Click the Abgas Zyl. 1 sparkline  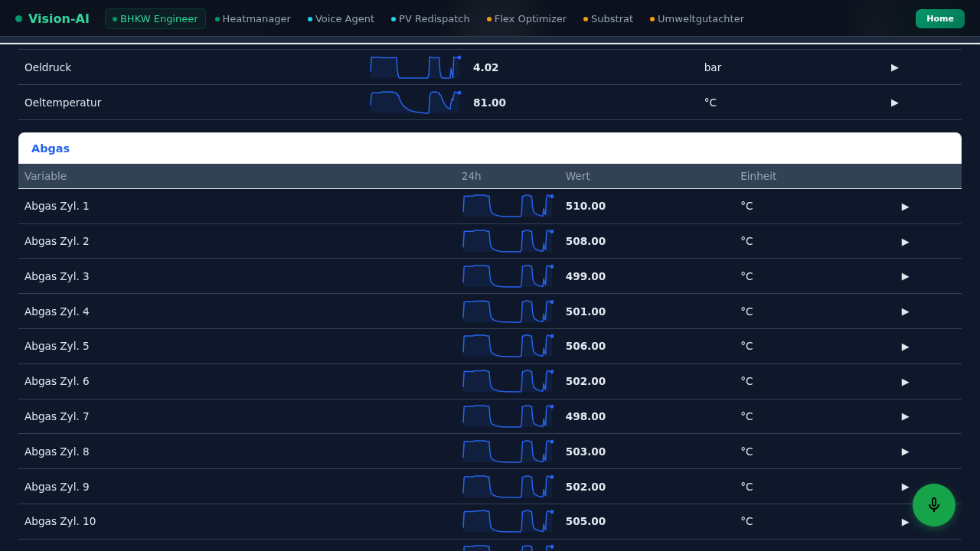[x=507, y=206]
